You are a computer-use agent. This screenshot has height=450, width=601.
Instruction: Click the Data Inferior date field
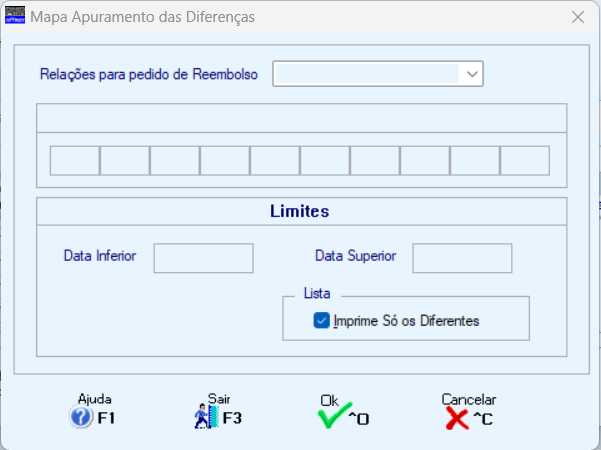(x=204, y=258)
